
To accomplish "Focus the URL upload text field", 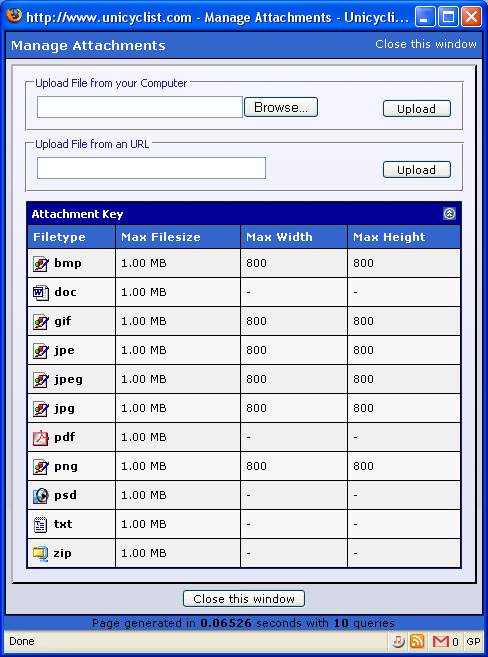I will (152, 168).
